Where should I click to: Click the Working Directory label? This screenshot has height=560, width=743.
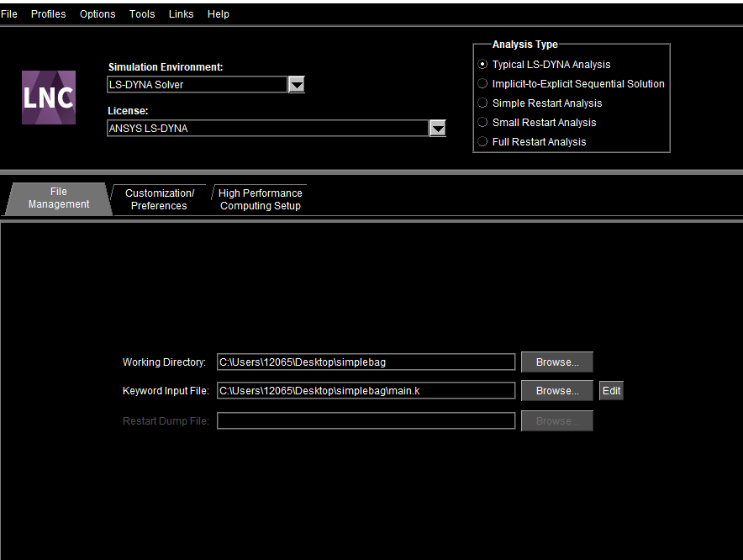[164, 362]
